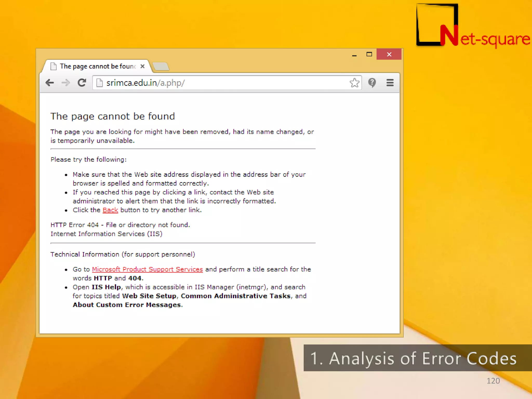Bookmark the page with the star icon
532x399 pixels.
[354, 83]
